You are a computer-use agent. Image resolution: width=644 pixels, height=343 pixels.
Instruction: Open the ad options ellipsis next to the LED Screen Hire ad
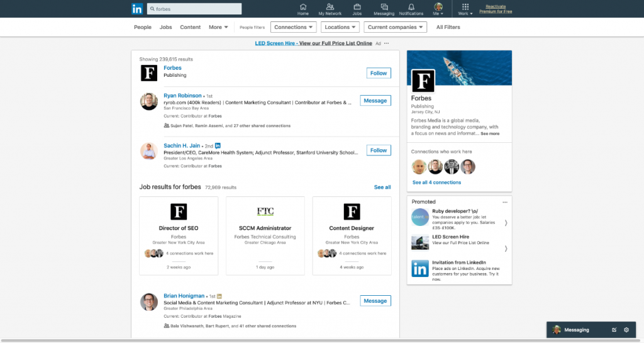[x=387, y=43]
